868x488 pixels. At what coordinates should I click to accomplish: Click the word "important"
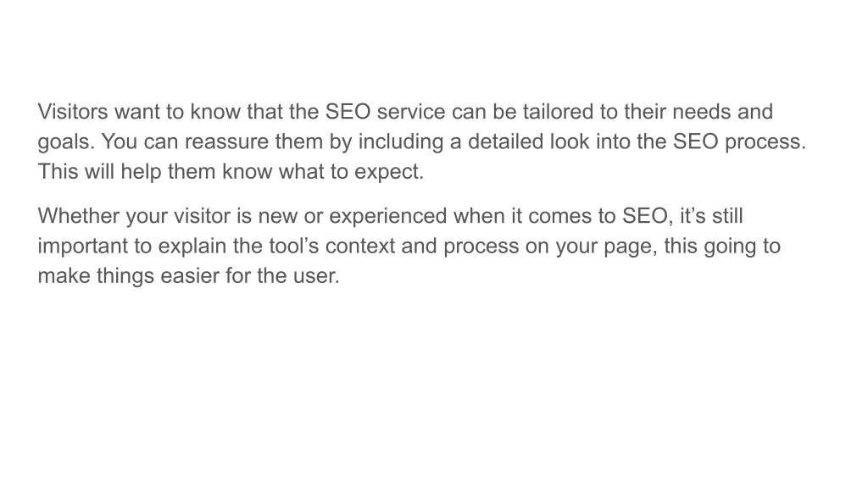[82, 247]
